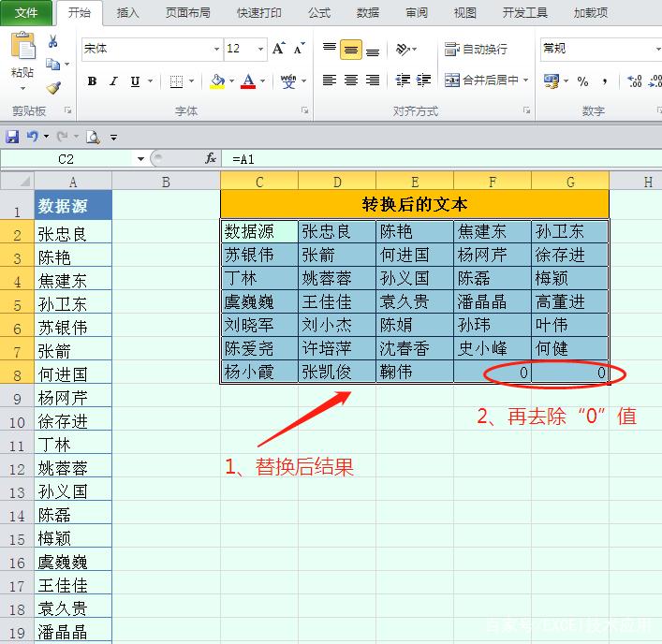Align text right

coord(373,80)
